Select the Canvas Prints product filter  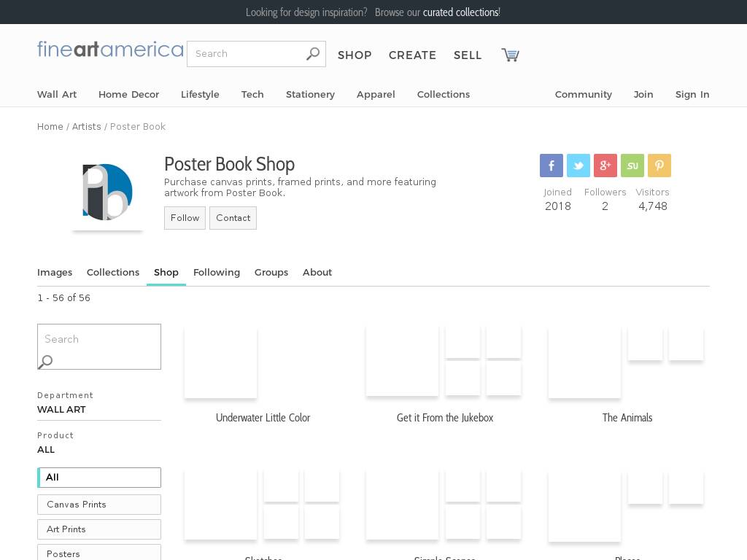99,505
